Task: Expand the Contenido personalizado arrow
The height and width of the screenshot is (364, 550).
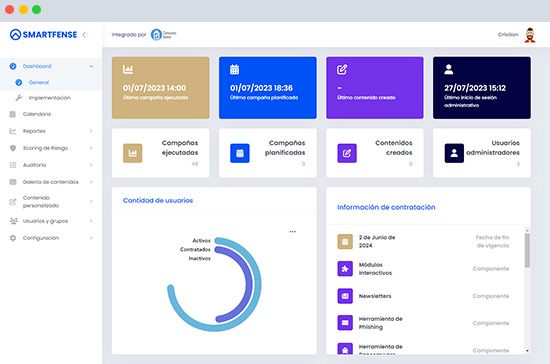Action: pos(91,202)
